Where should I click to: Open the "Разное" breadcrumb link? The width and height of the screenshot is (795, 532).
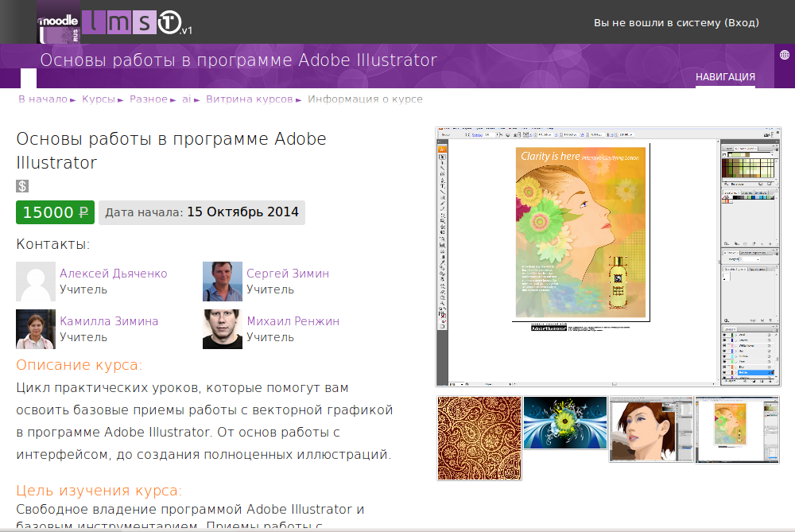149,99
